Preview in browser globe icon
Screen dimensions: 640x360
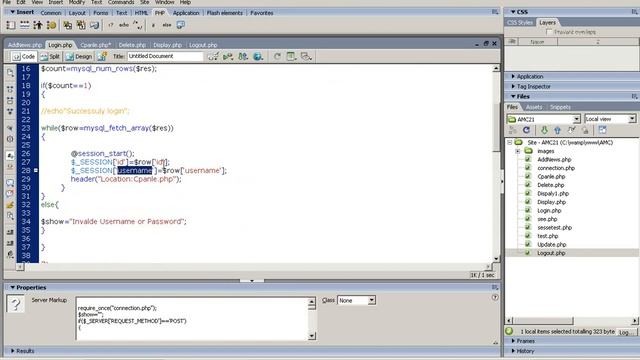click(258, 56)
